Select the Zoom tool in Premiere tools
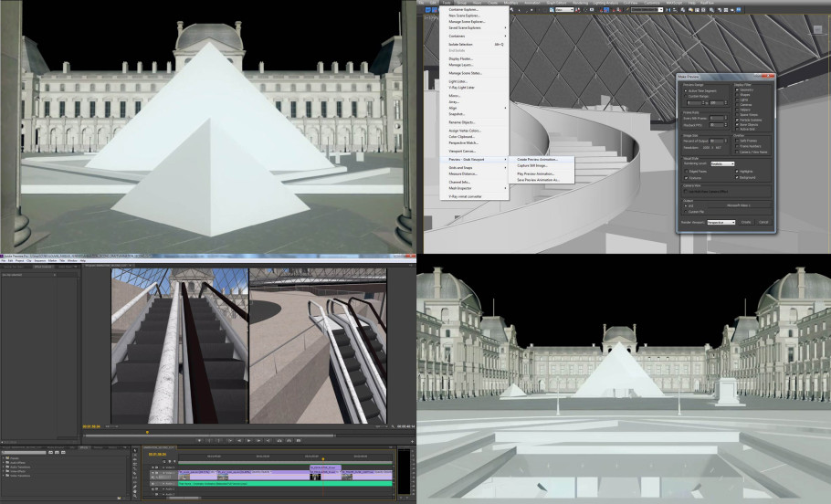Image resolution: width=831 pixels, height=504 pixels. [x=135, y=496]
